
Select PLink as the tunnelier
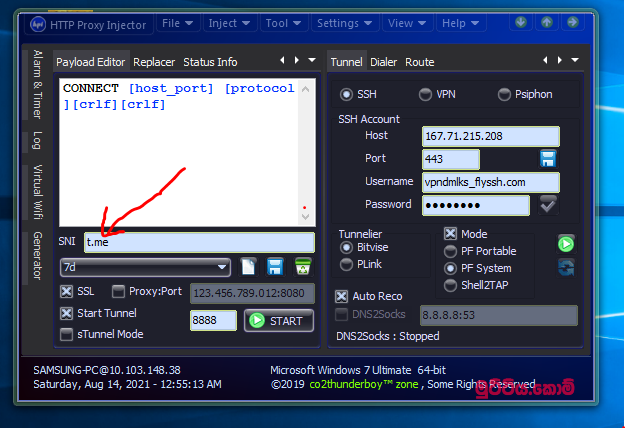[346, 264]
